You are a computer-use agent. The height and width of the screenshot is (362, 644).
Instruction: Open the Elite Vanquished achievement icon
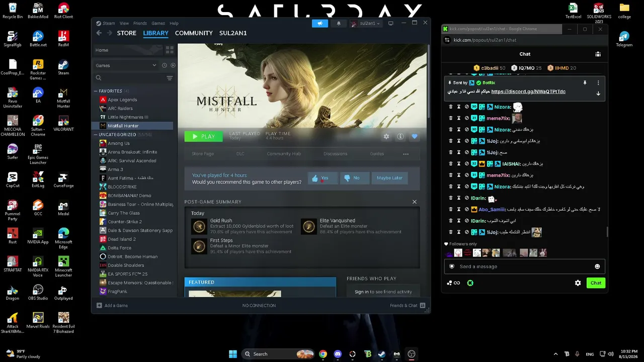tap(309, 226)
